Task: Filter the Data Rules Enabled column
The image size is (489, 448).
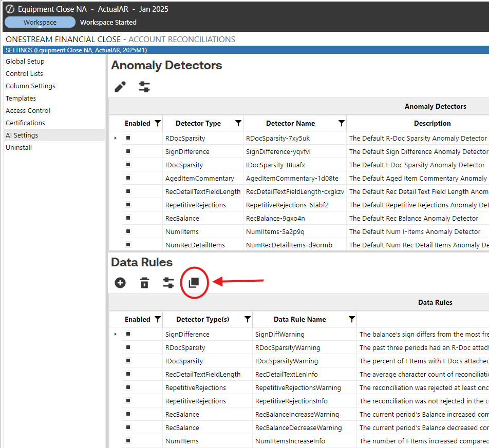Action: [x=158, y=319]
